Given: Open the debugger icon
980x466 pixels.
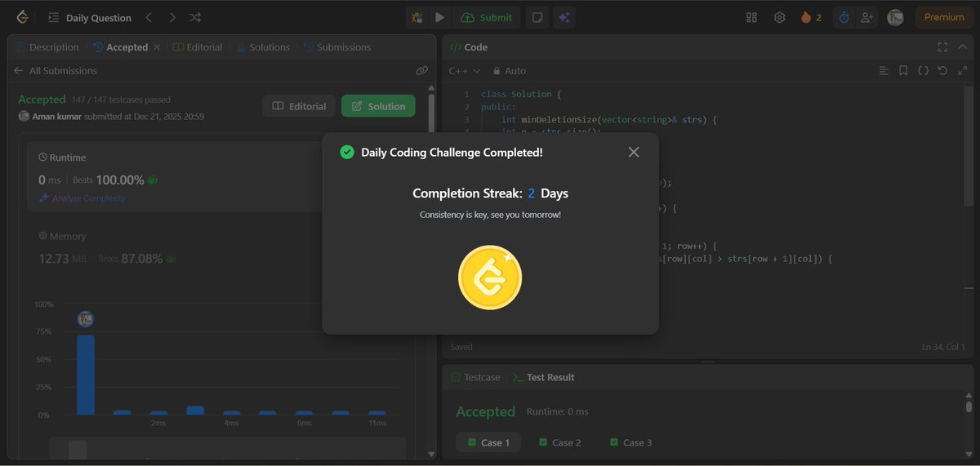Looking at the screenshot, I should 416,17.
